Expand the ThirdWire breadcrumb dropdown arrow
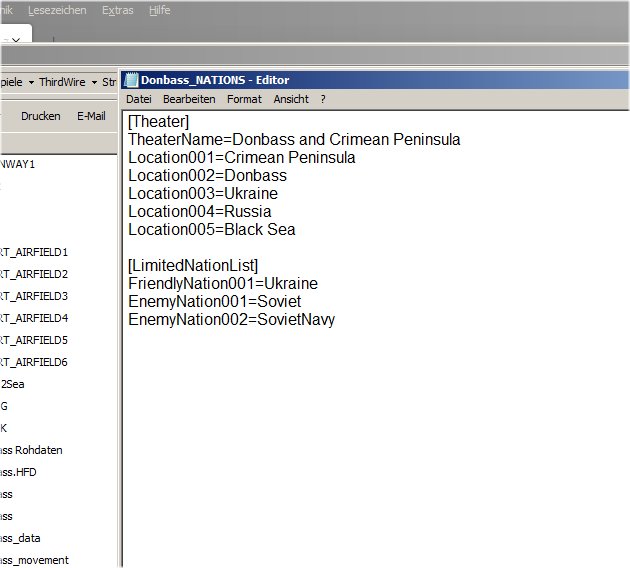This screenshot has height=568, width=630. coord(94,82)
